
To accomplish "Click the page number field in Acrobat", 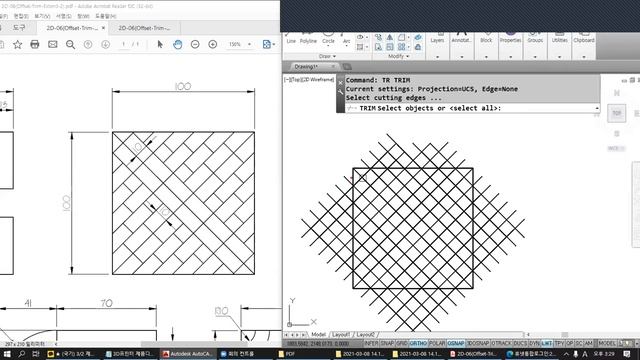I will [124, 44].
